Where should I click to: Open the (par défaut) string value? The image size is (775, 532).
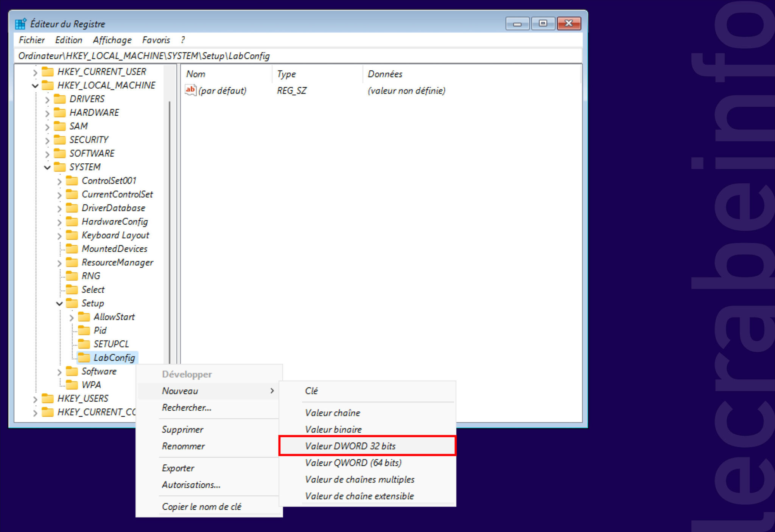223,90
